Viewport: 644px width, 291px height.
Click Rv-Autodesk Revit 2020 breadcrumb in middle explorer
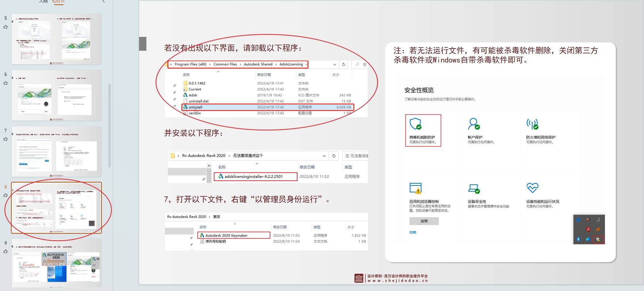(x=204, y=156)
